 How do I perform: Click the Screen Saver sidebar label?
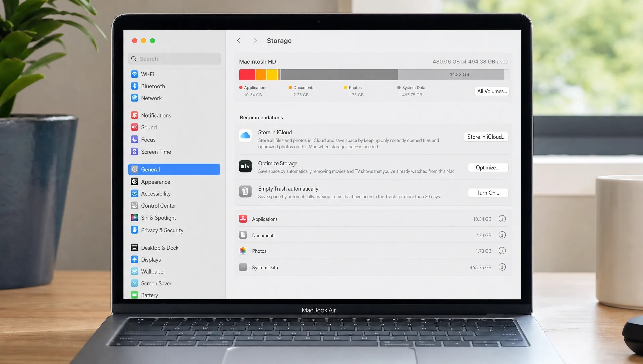[x=156, y=284]
